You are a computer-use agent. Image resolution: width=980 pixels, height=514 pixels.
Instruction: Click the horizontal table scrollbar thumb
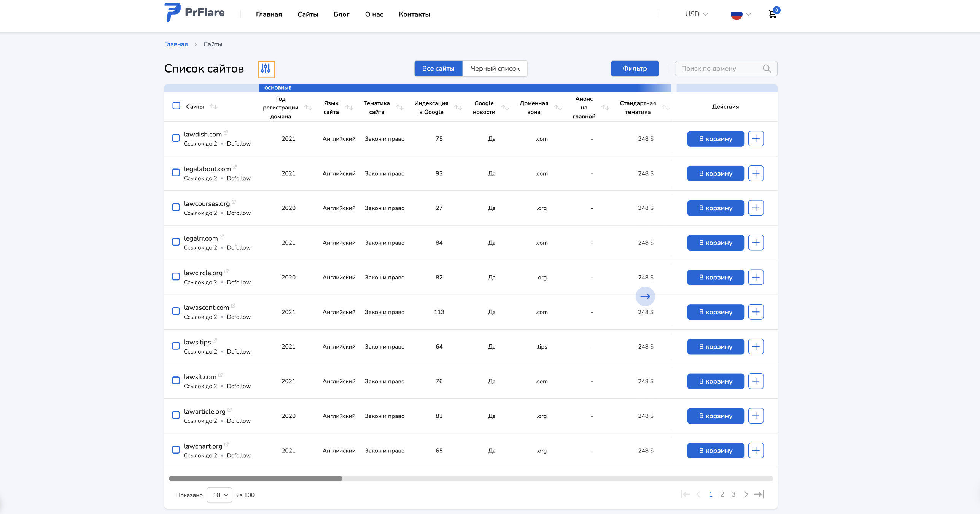click(x=255, y=478)
